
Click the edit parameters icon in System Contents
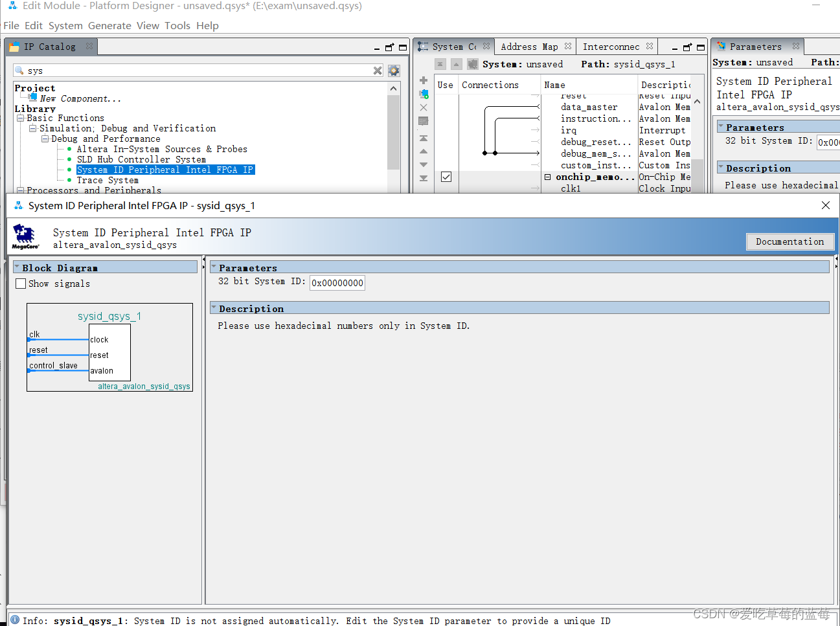pyautogui.click(x=424, y=121)
